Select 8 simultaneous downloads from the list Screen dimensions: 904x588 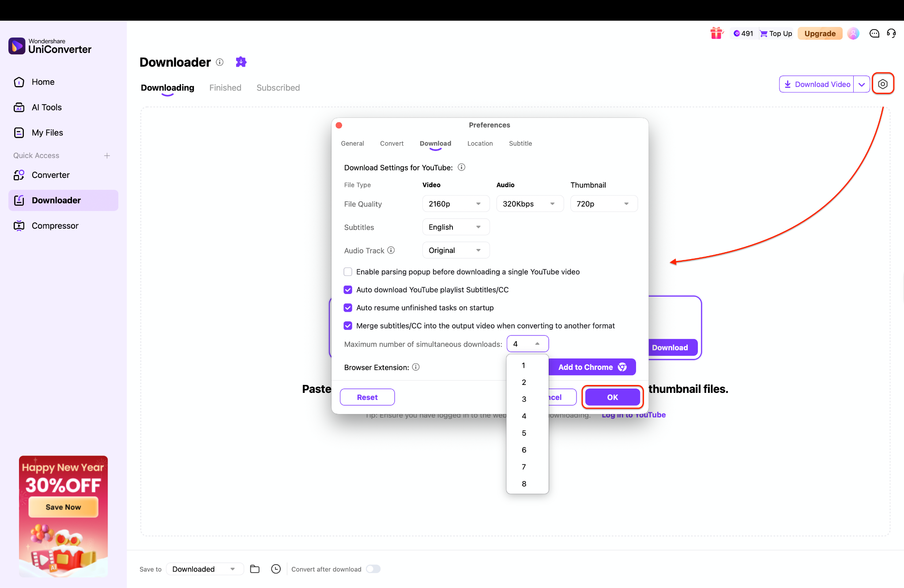(x=524, y=483)
